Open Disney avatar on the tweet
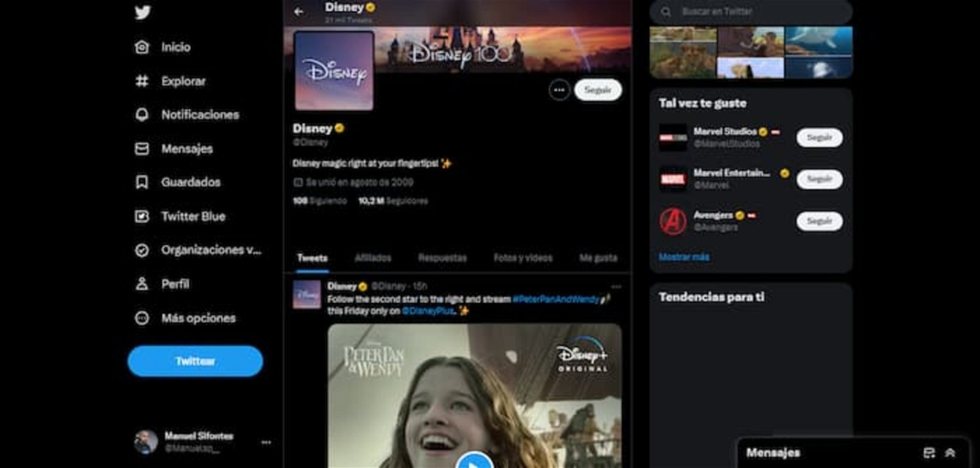980x468 pixels. pyautogui.click(x=307, y=295)
